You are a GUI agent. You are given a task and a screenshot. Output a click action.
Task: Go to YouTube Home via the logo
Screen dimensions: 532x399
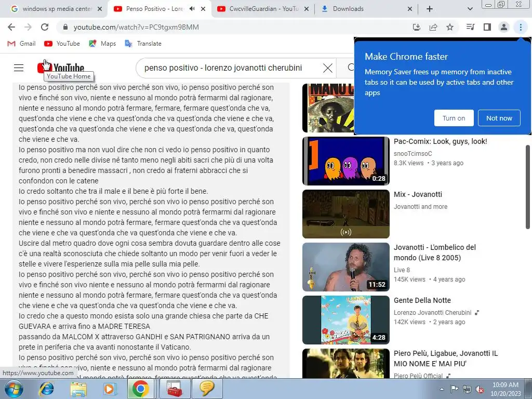coord(61,68)
